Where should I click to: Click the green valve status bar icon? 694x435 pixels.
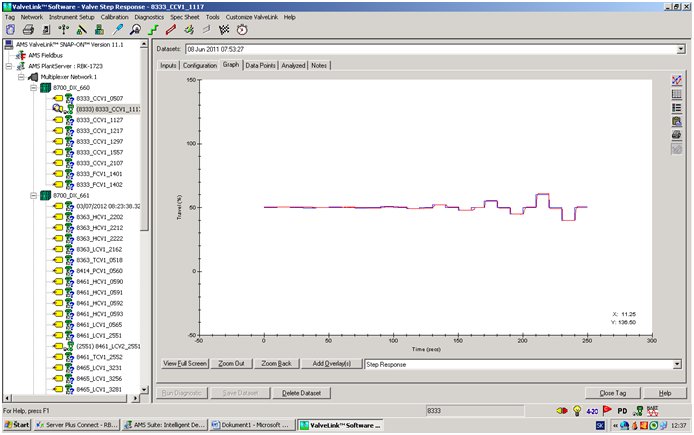pyautogui.click(x=638, y=411)
